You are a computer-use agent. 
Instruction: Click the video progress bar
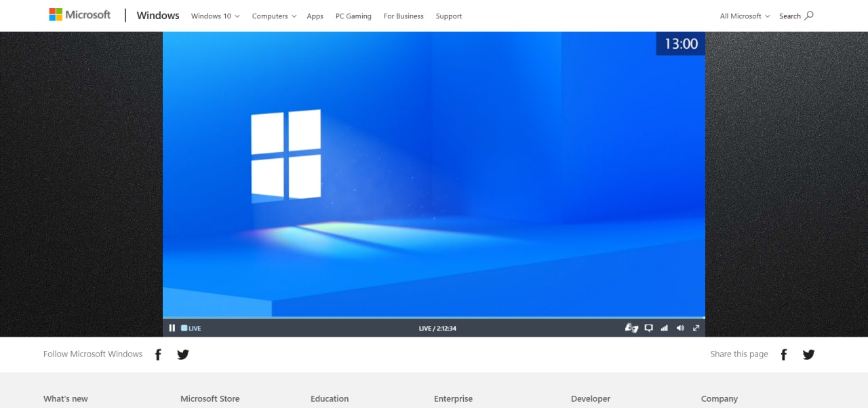click(434, 318)
